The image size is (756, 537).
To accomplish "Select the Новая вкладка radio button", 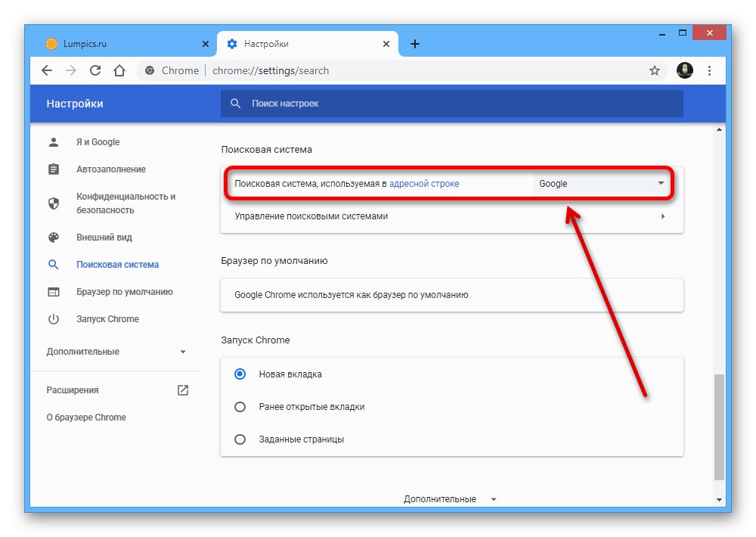I will click(240, 374).
